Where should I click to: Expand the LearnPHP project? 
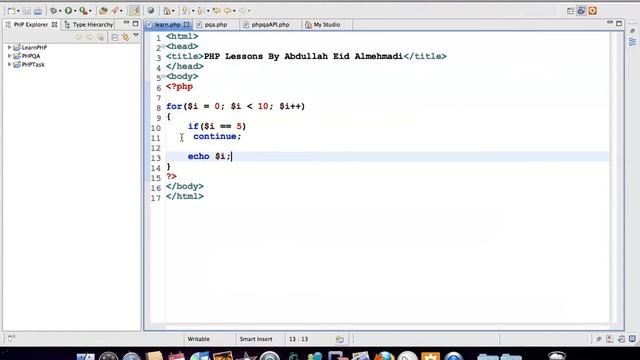(x=9, y=47)
